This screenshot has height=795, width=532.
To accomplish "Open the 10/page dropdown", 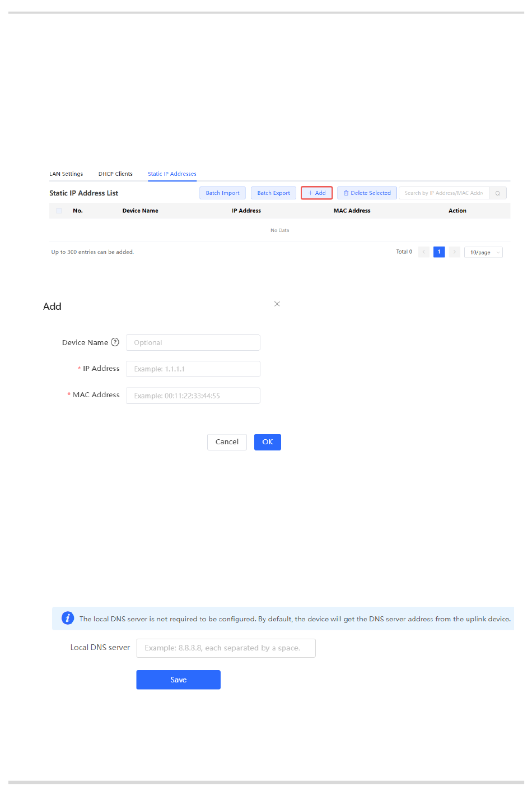I will point(483,252).
